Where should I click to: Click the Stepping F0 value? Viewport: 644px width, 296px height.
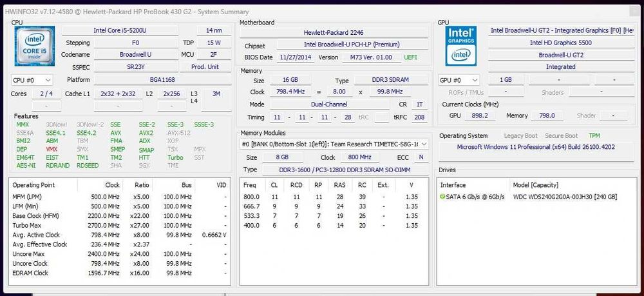pos(136,43)
